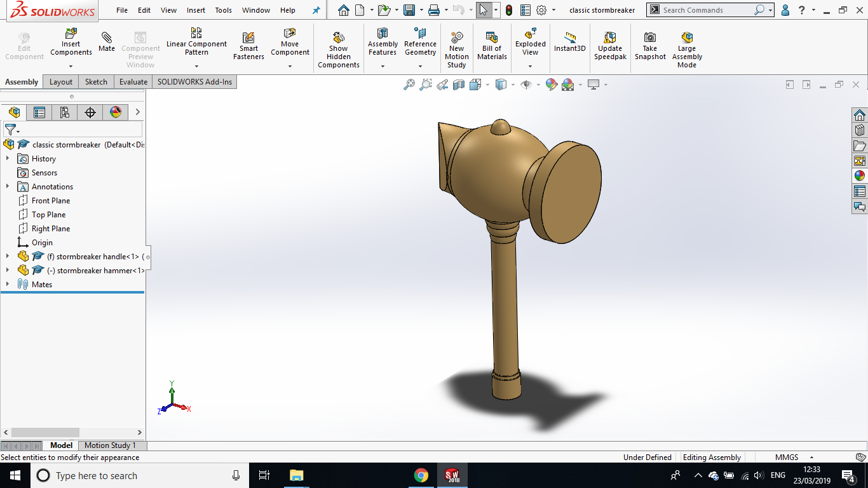Viewport: 868px width, 488px height.
Task: Open Hide/Show Items dropdown in view toolbar
Action: [x=538, y=85]
